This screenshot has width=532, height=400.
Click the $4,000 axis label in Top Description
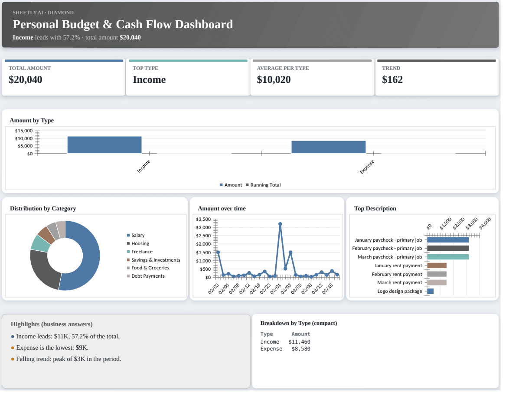tap(485, 223)
